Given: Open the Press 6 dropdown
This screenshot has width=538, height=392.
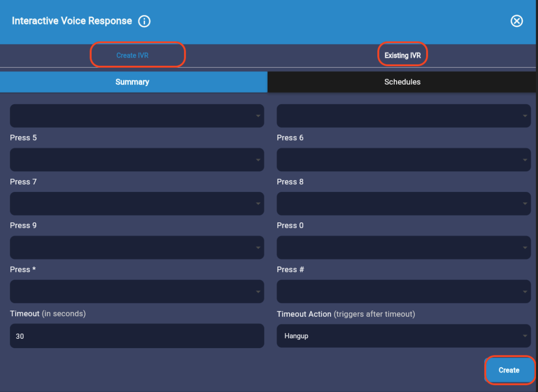Looking at the screenshot, I should pyautogui.click(x=404, y=160).
